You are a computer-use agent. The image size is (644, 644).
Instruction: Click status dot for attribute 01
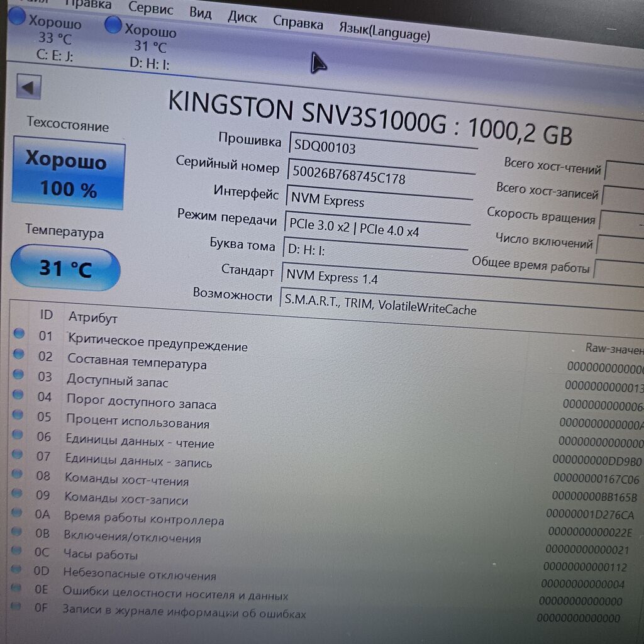click(x=19, y=333)
